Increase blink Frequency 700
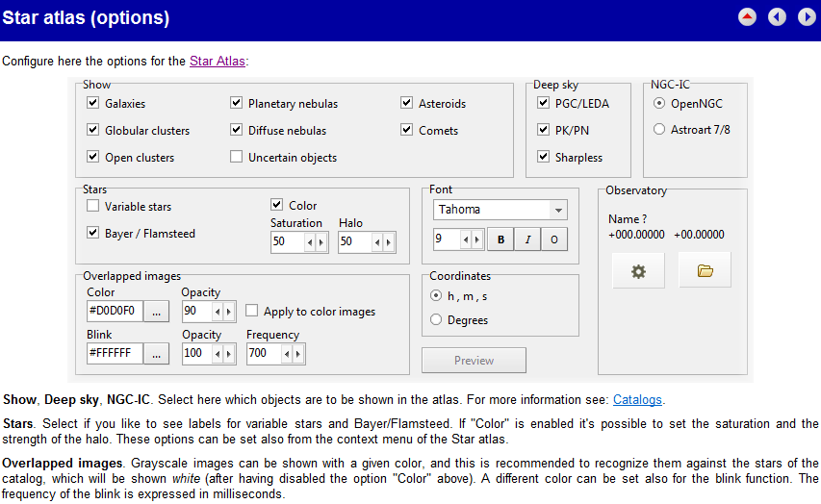Image resolution: width=821 pixels, height=504 pixels. pos(298,354)
